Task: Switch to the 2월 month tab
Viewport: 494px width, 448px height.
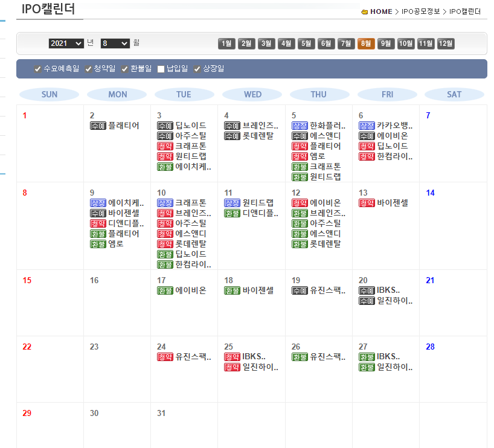Action: [246, 43]
